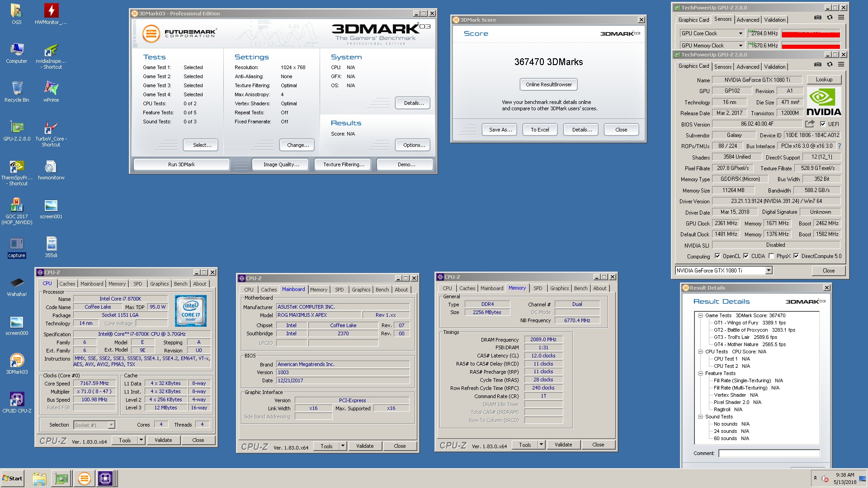This screenshot has height=488, width=868.
Task: Click the Comment input field in Result Details
Action: point(769,453)
